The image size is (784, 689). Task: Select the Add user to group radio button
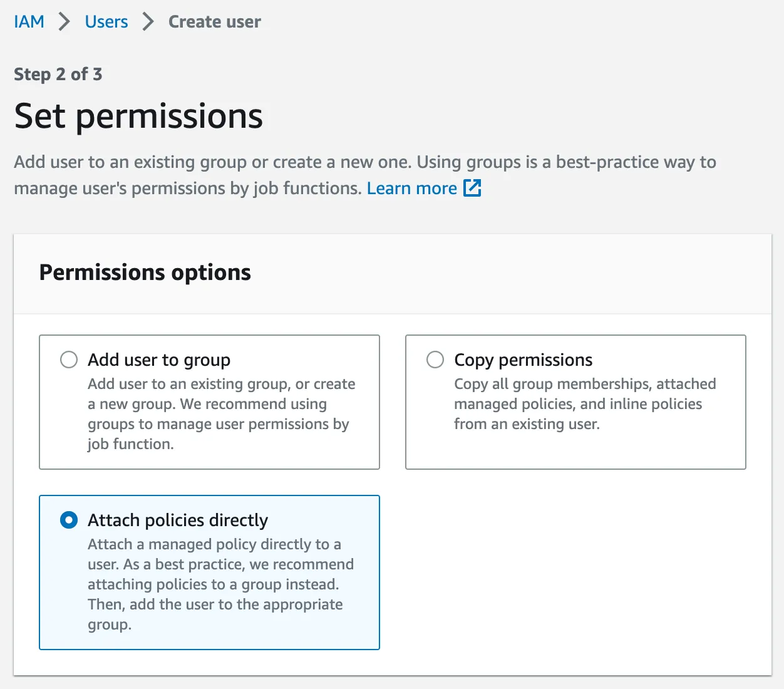pyautogui.click(x=69, y=360)
